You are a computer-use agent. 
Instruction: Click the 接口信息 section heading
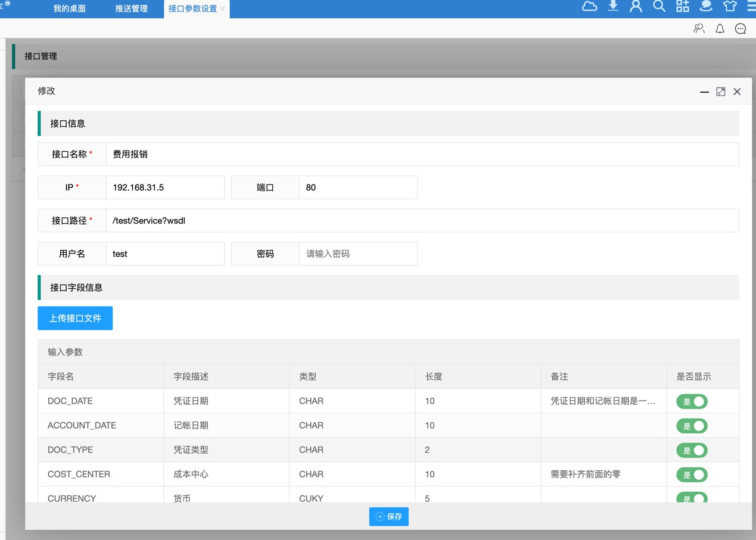67,124
